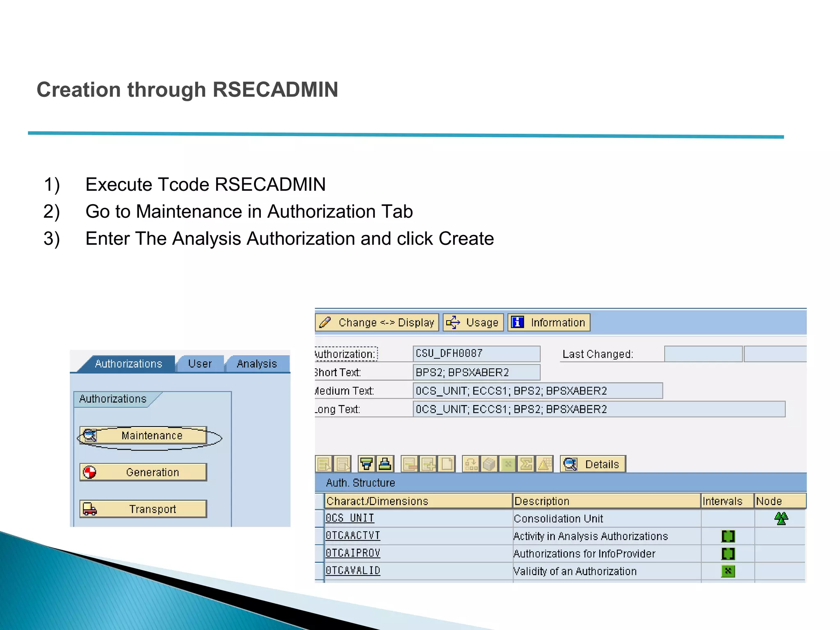Click the Details button
Image resolution: width=840 pixels, height=630 pixels.
pyautogui.click(x=593, y=464)
